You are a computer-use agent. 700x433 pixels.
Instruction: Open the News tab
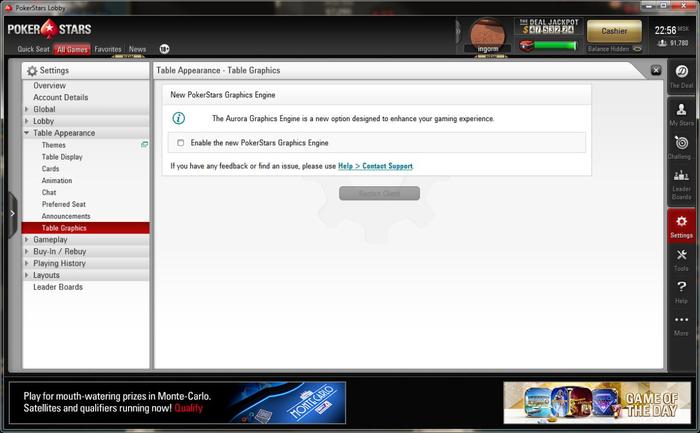(138, 49)
